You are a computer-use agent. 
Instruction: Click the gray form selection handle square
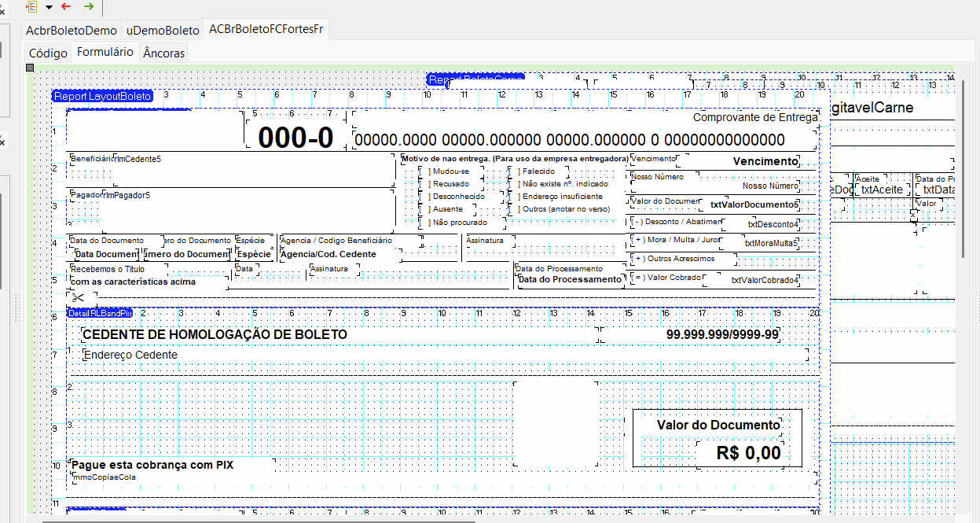pos(30,68)
